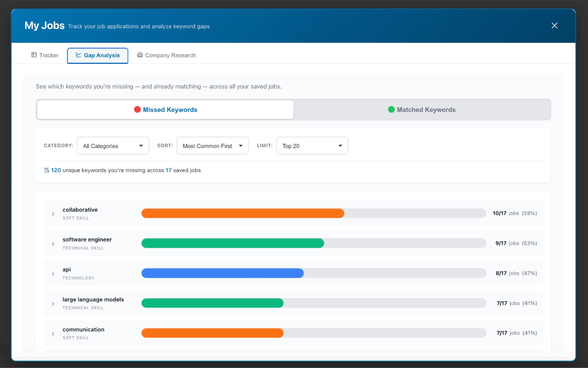Open the Top 20 limit dropdown
Image resolution: width=588 pixels, height=368 pixels.
coord(312,146)
